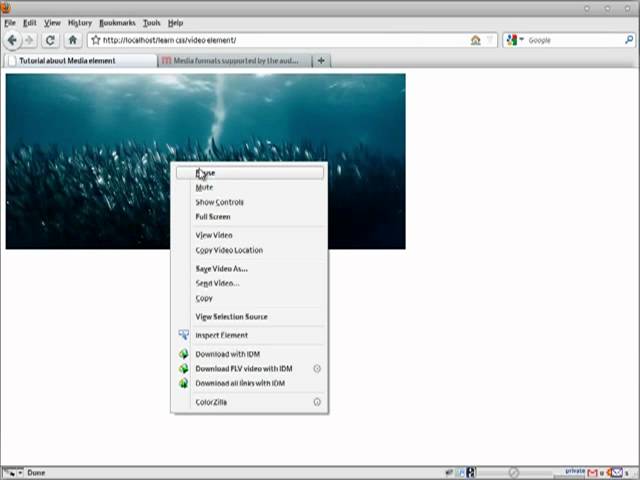The height and width of the screenshot is (480, 640).
Task: Choose Copy Video Location
Action: click(x=250, y=250)
